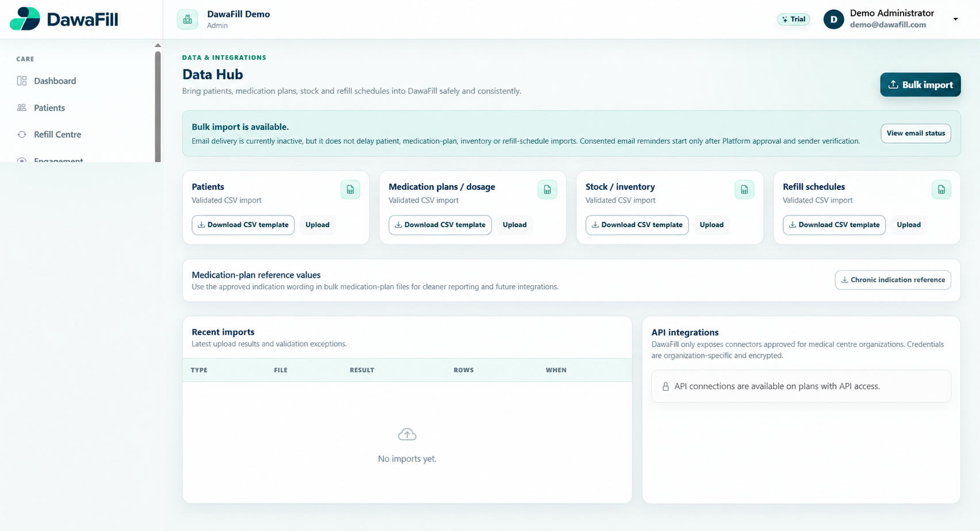Go to Refill Centre in sidebar

pyautogui.click(x=58, y=134)
